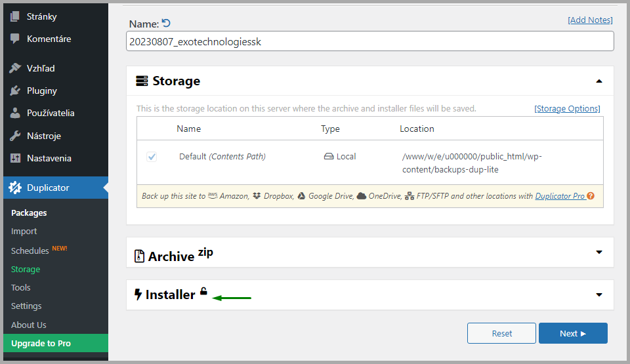Click the Installer lightning bolt icon
630x364 pixels.
coord(138,294)
